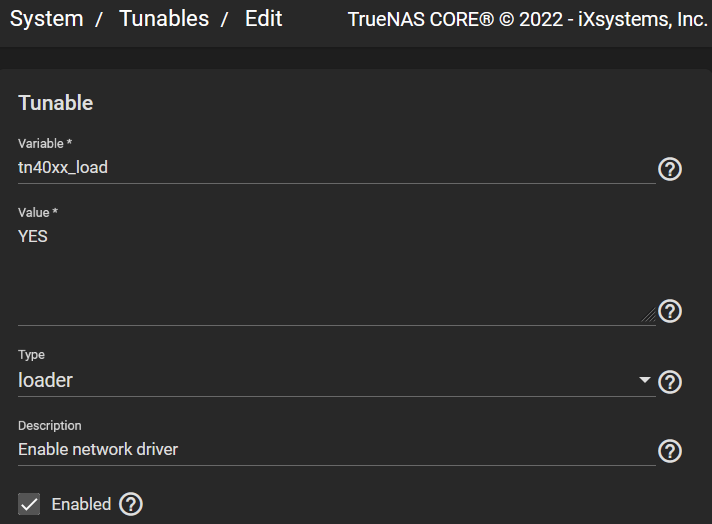Focus the Description field 'Enable network driver'

(336, 450)
